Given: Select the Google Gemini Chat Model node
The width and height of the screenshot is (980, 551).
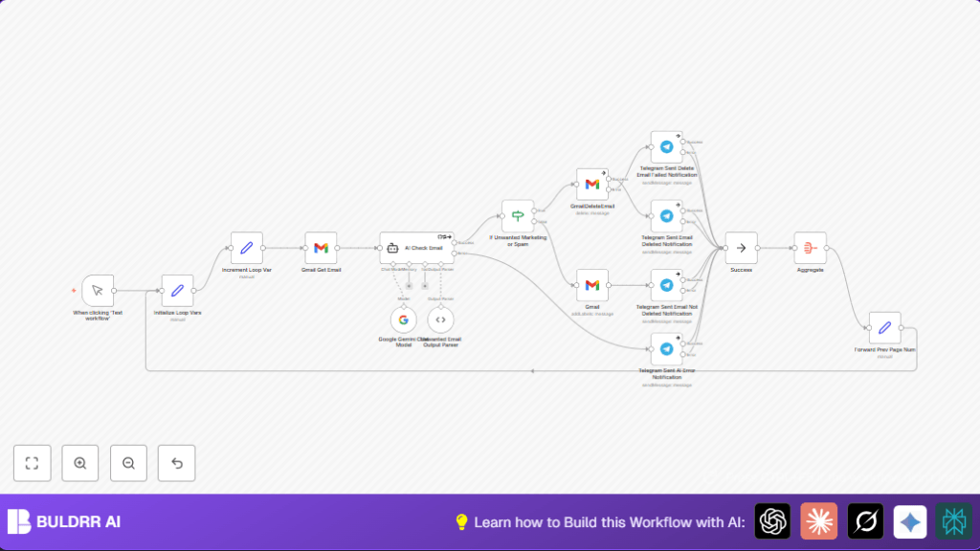Looking at the screenshot, I should pyautogui.click(x=404, y=320).
